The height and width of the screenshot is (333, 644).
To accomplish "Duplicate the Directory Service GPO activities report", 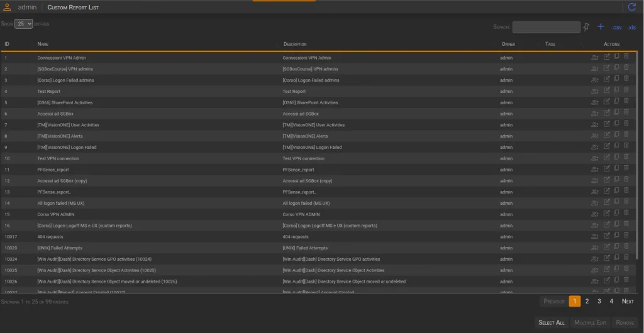I will click(x=616, y=258).
